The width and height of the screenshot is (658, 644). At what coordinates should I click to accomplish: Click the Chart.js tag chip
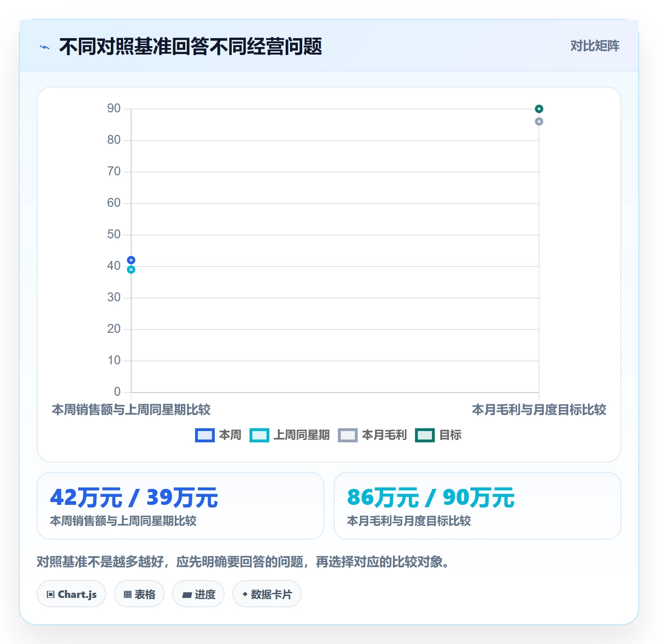71,594
